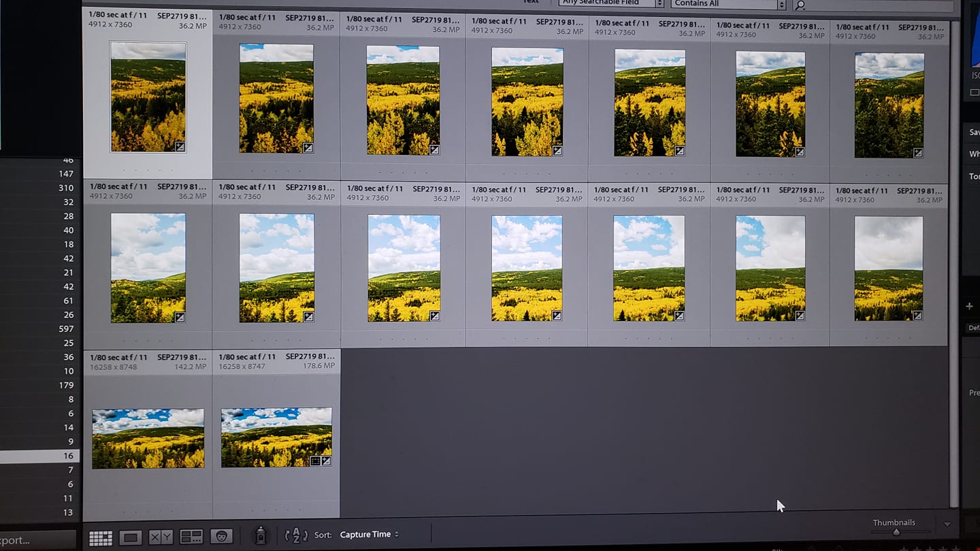The width and height of the screenshot is (980, 551).
Task: Open Compare view XY icon
Action: (161, 537)
